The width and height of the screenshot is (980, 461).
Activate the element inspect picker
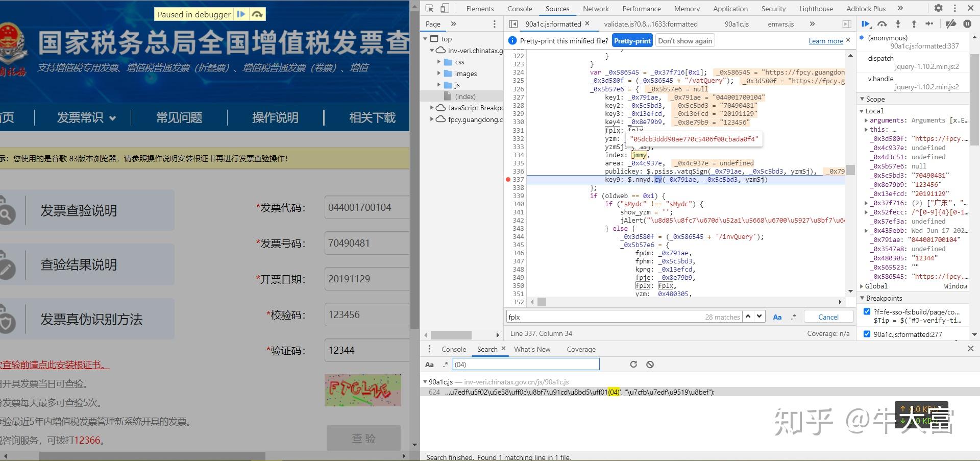(x=430, y=8)
